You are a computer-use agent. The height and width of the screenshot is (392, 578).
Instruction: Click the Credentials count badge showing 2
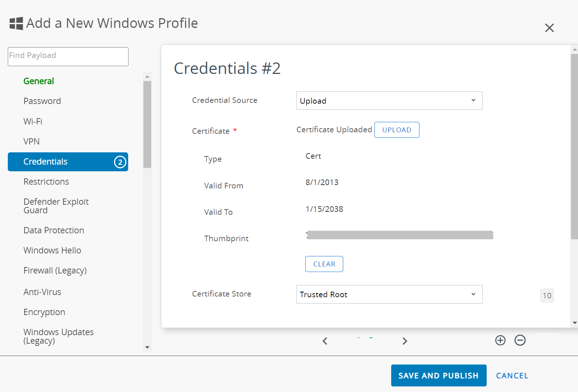[120, 162]
